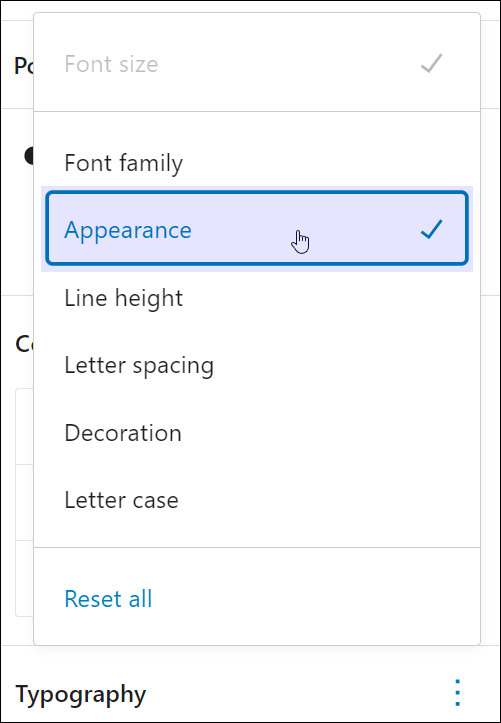Click the hand cursor spot in the Appearance row
Viewport: 501px width, 723px height.
(300, 241)
